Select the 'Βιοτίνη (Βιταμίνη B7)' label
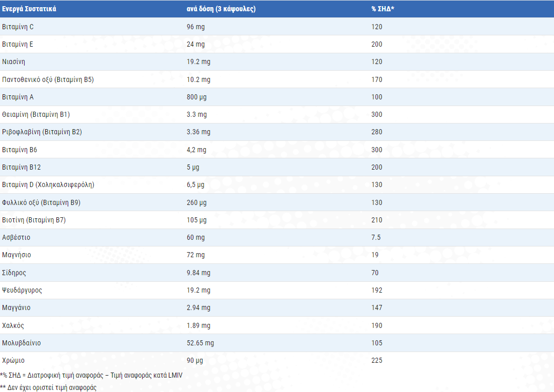Viewport: 554px width, 392px height. click(x=34, y=220)
